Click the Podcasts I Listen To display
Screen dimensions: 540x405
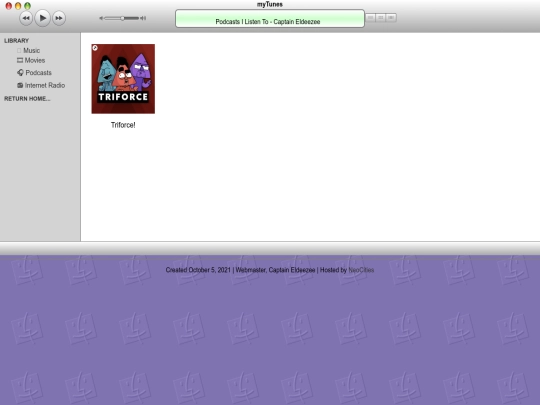click(270, 19)
